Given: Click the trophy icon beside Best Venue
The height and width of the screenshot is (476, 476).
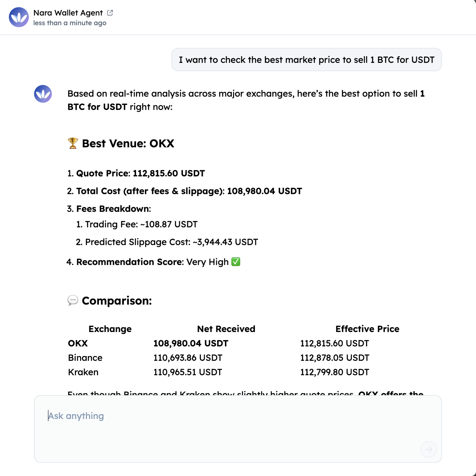Looking at the screenshot, I should pos(72,143).
